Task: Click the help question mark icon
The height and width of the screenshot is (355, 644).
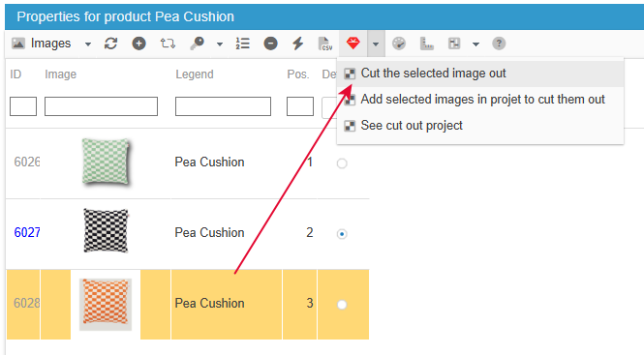Action: (x=499, y=44)
